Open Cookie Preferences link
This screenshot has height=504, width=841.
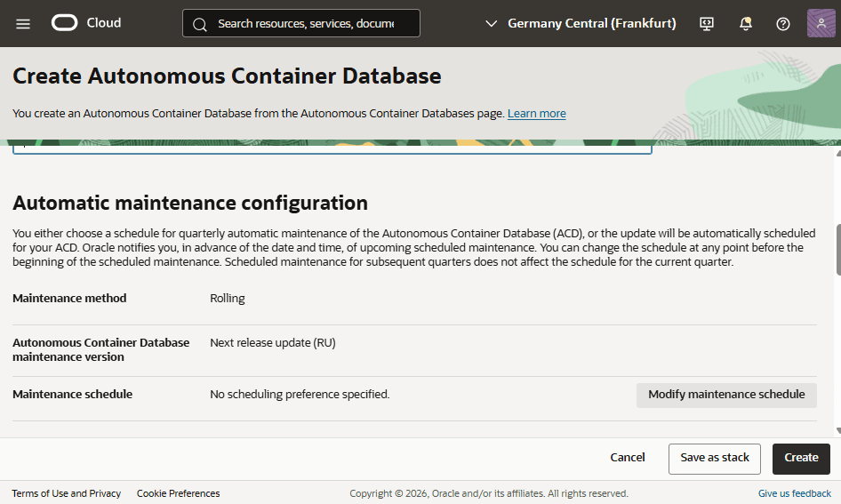(178, 493)
